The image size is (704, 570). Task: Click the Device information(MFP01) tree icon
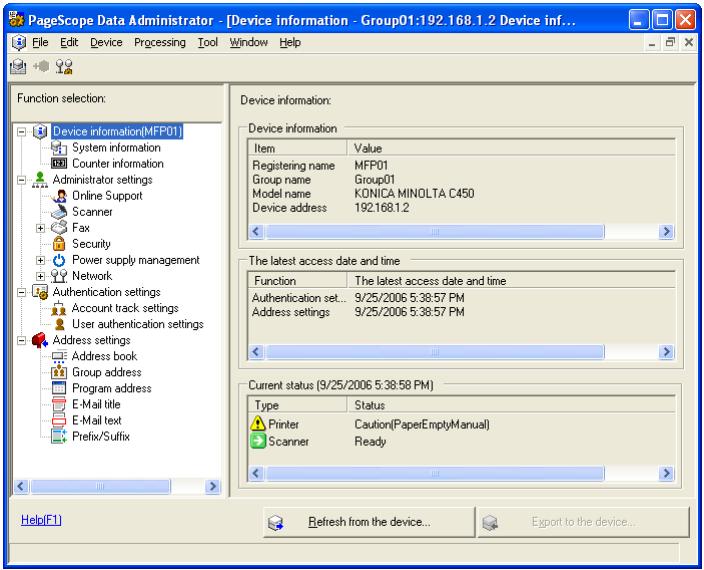(x=40, y=132)
